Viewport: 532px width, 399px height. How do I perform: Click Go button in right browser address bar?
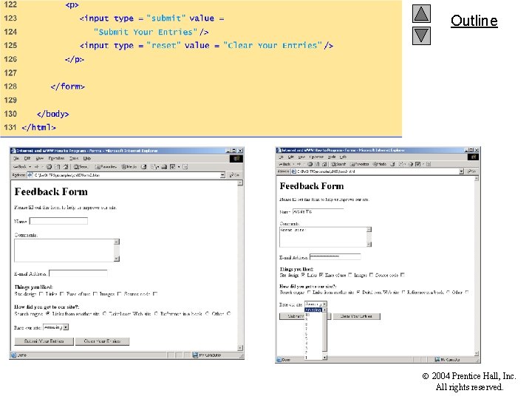[471, 171]
